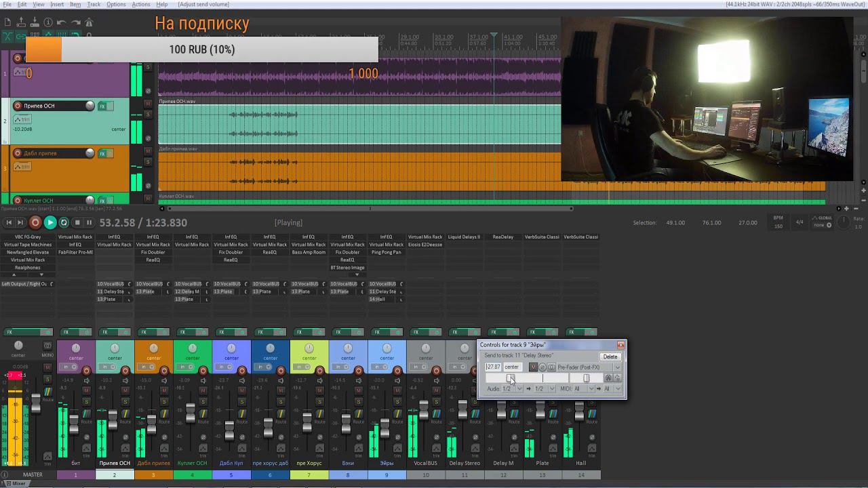Open Project Settings info icon
This screenshot has height=488, width=868.
coord(48,22)
